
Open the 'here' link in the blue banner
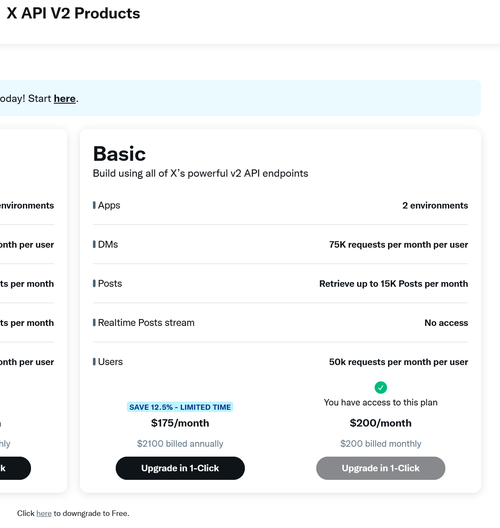pos(65,99)
